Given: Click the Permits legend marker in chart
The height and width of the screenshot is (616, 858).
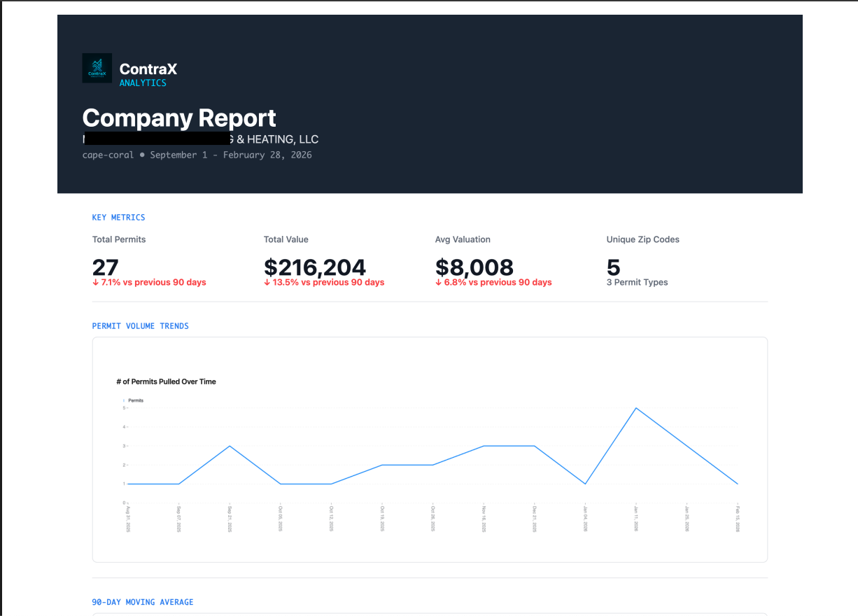Looking at the screenshot, I should tap(124, 400).
